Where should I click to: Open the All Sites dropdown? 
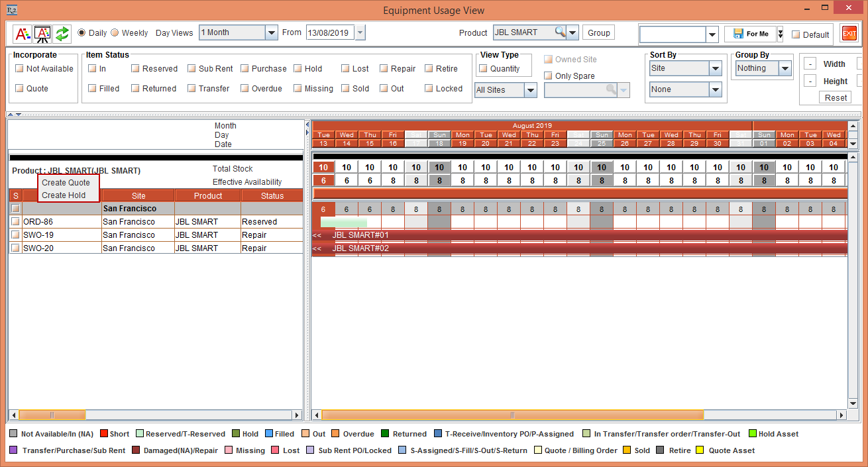pyautogui.click(x=531, y=90)
